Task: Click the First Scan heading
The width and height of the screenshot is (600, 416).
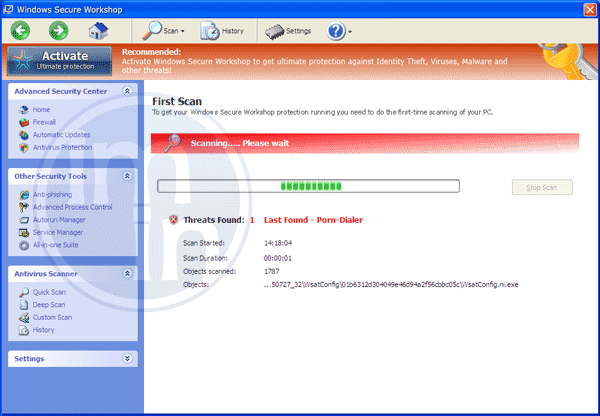Action: (177, 101)
